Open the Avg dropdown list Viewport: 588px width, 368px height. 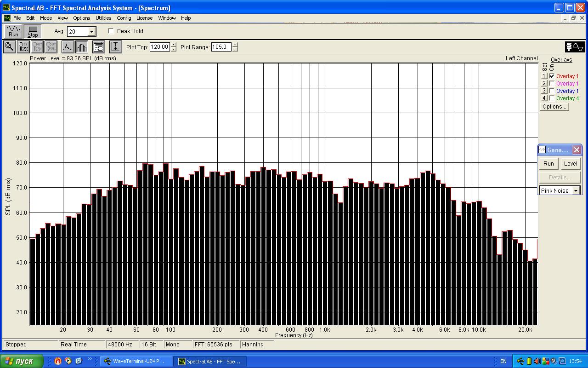point(91,31)
